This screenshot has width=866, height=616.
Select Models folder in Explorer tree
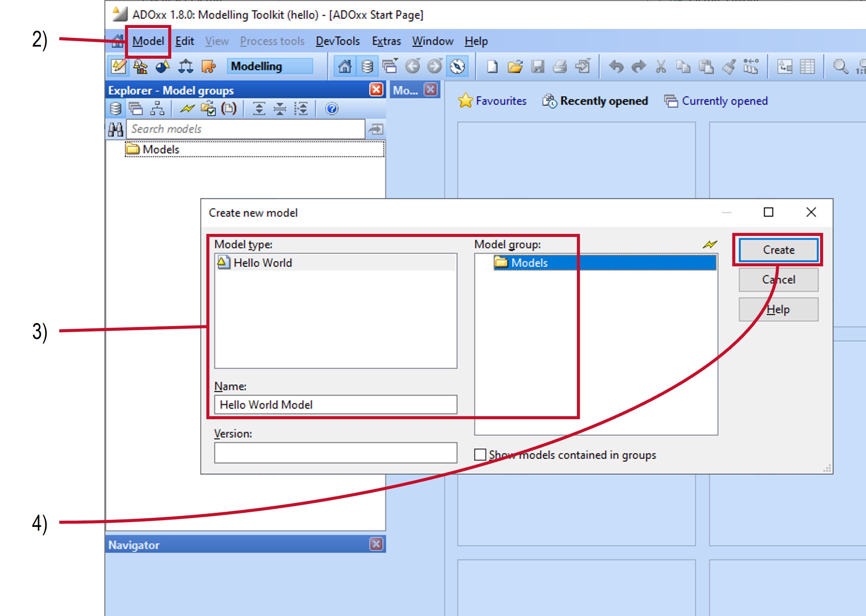click(x=254, y=149)
